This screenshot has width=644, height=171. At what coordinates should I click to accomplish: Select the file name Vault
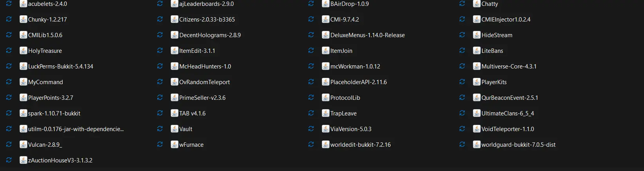coord(186,129)
